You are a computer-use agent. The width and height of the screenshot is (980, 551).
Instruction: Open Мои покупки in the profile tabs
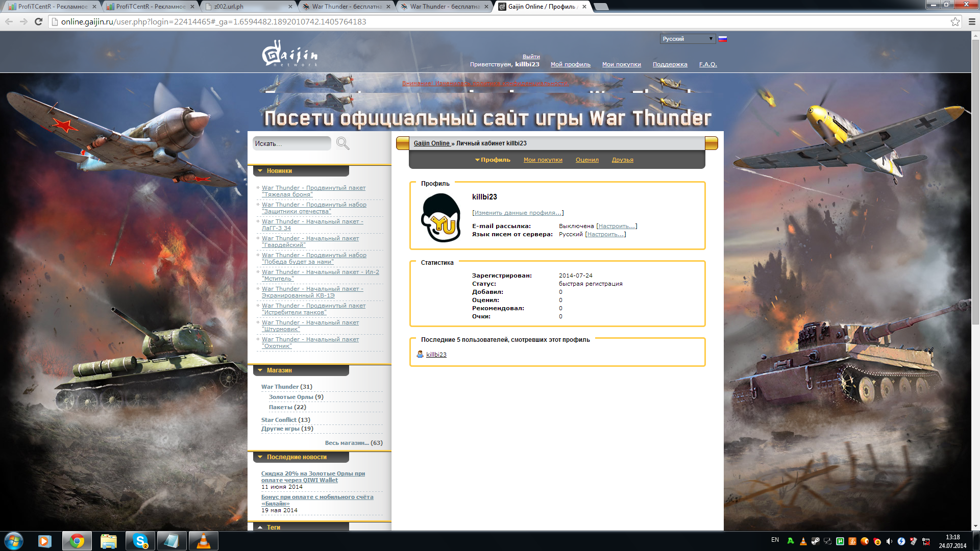[x=543, y=160]
